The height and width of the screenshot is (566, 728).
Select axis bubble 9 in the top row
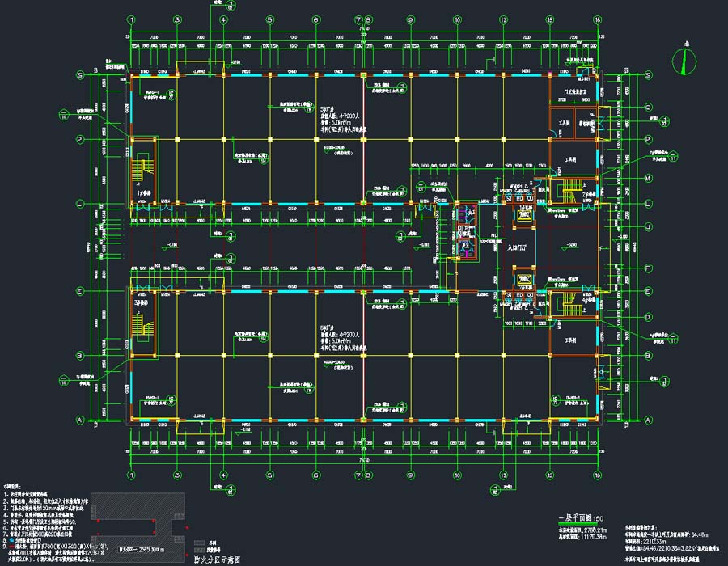(410, 20)
